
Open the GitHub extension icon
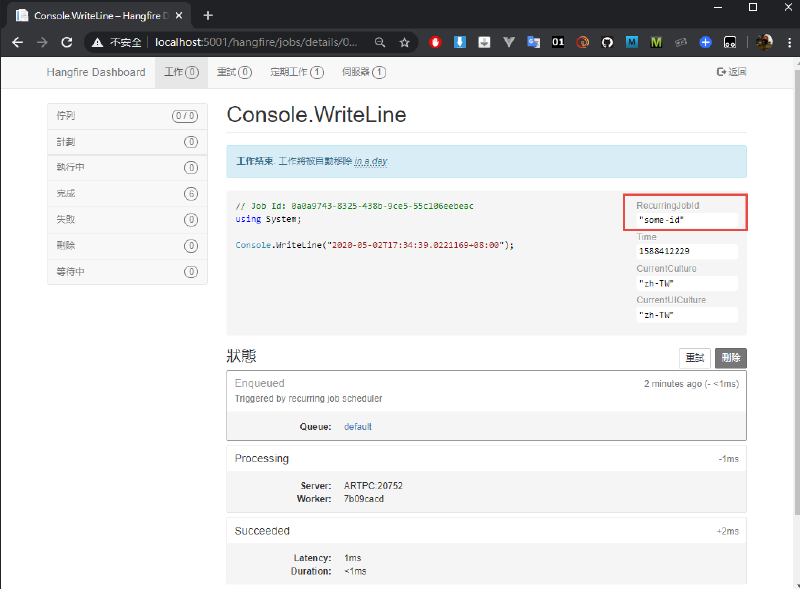point(607,43)
